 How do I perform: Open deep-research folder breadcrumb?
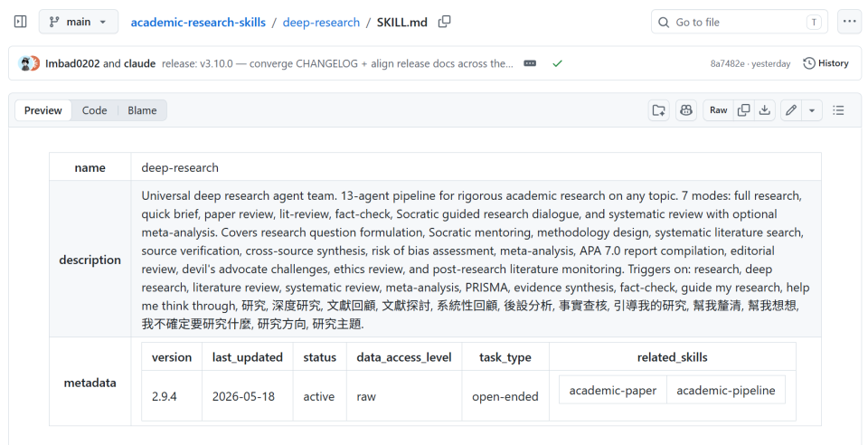pos(321,22)
